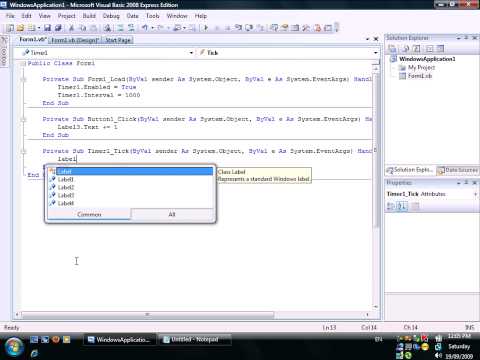Viewport: 480px width, 360px height.
Task: Uncomment the selected lines icon
Action: pos(131,28)
